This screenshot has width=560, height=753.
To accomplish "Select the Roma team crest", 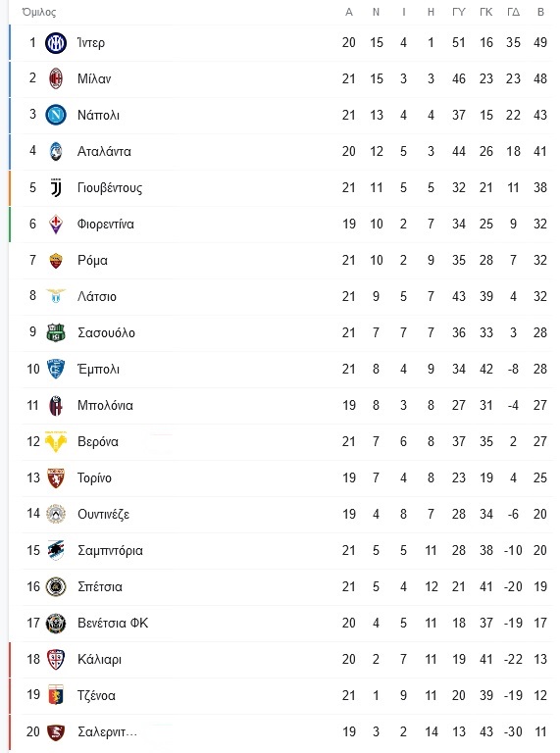I will coord(56,260).
